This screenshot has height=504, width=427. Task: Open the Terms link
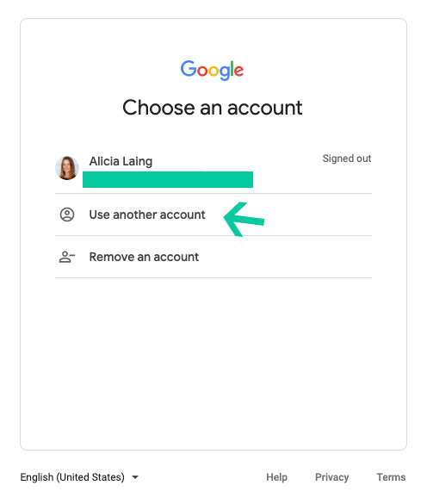391,477
